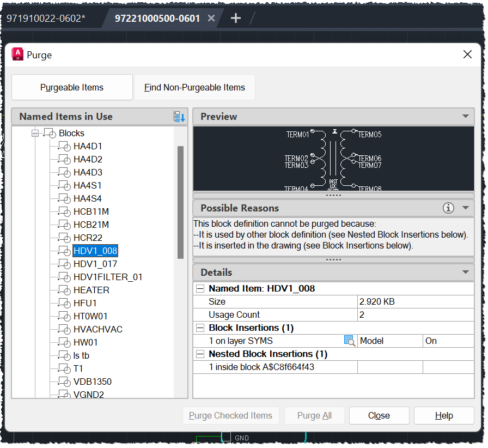Collapse the Block Insertions (1) group
Screen dimensions: 488x448
(201, 327)
